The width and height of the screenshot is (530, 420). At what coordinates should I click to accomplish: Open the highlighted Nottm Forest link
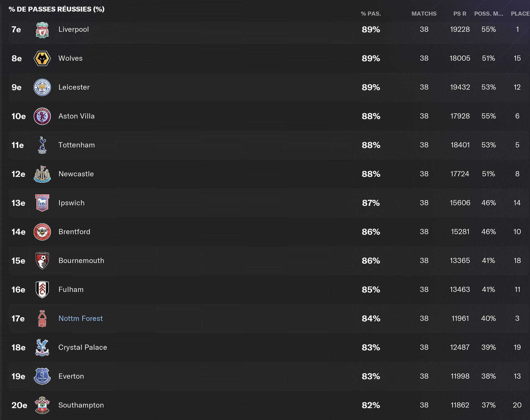click(x=81, y=318)
